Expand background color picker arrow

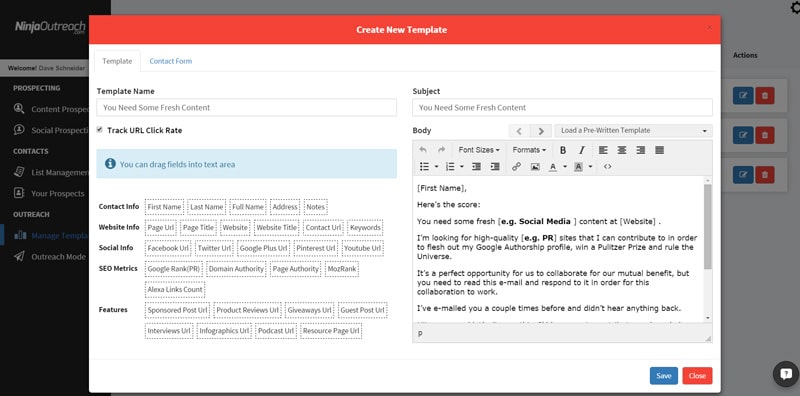(590, 166)
